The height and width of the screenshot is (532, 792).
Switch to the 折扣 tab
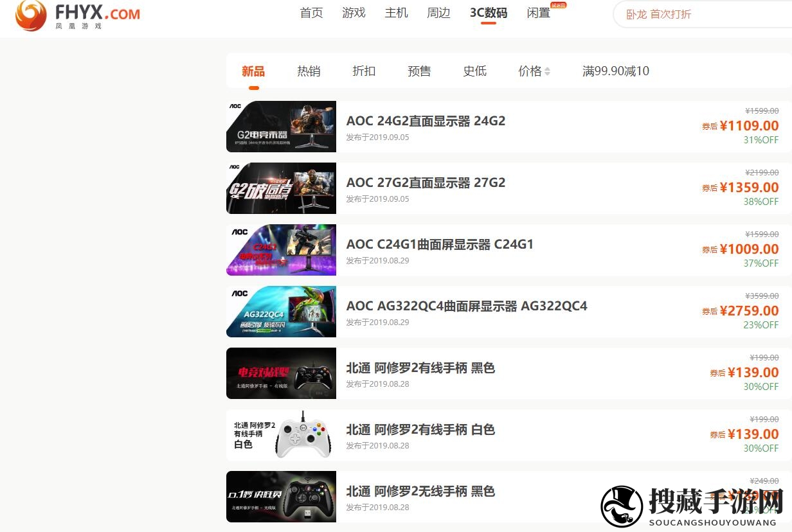(364, 71)
